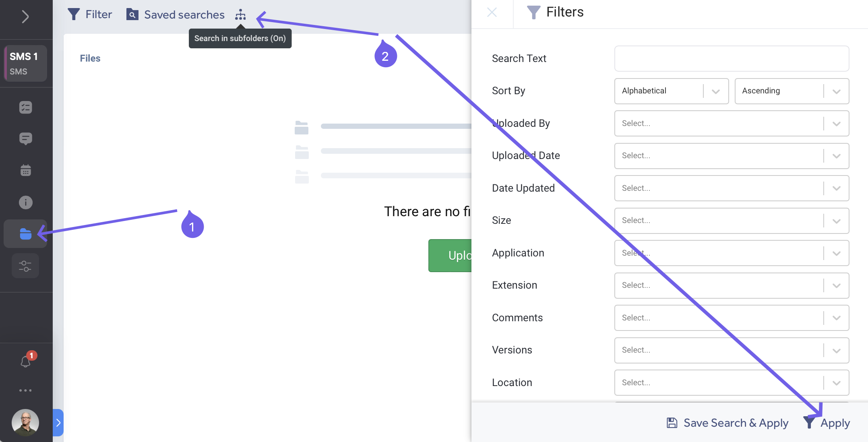
Task: Close the Filters panel
Action: [x=492, y=12]
